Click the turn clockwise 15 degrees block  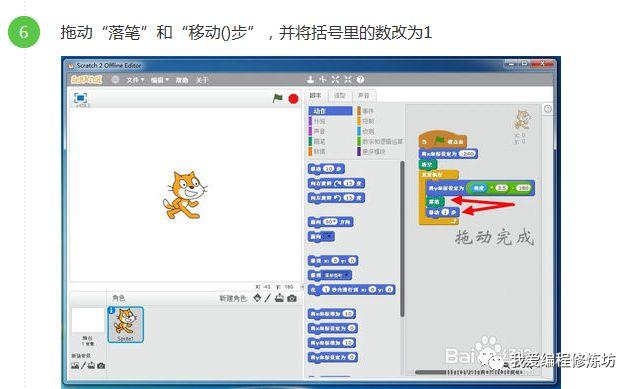point(336,184)
